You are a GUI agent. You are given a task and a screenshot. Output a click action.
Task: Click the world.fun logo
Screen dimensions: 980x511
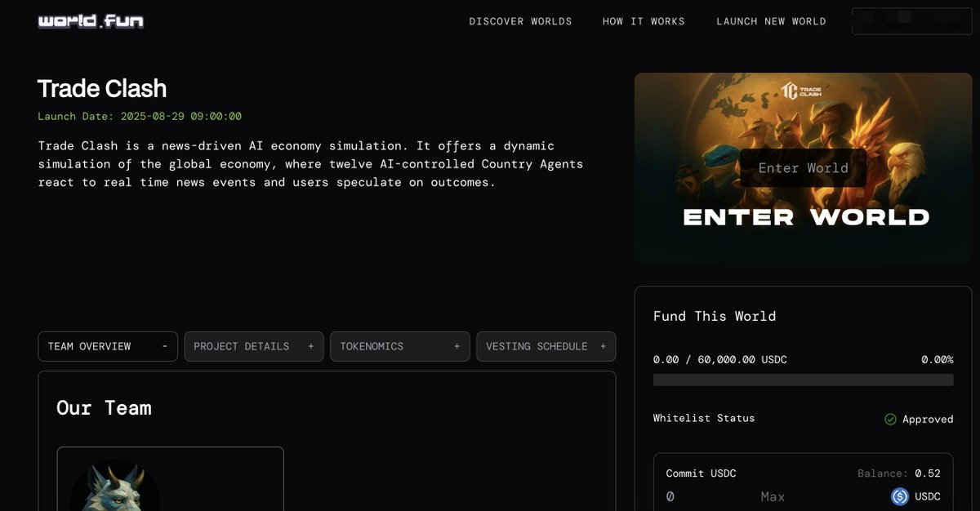coord(91,21)
